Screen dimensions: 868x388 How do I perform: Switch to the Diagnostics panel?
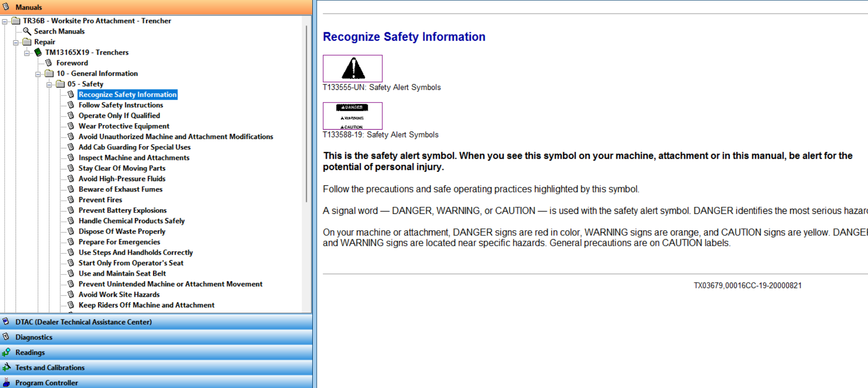coord(156,337)
